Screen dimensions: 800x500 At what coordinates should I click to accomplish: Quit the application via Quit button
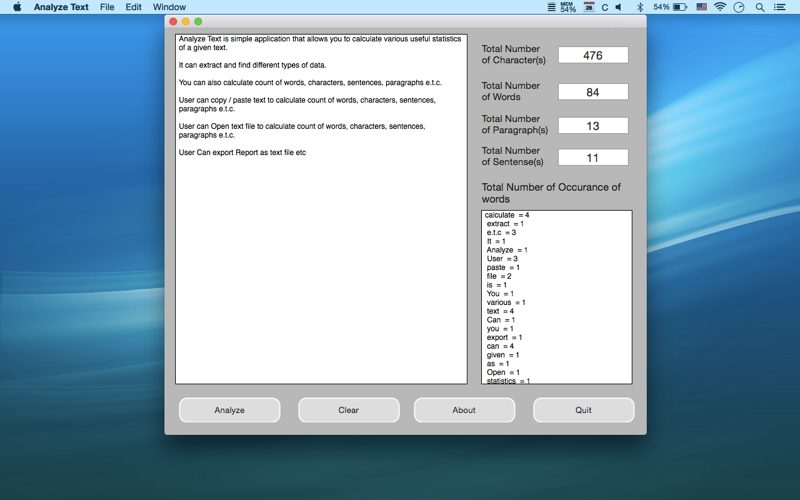coord(584,410)
